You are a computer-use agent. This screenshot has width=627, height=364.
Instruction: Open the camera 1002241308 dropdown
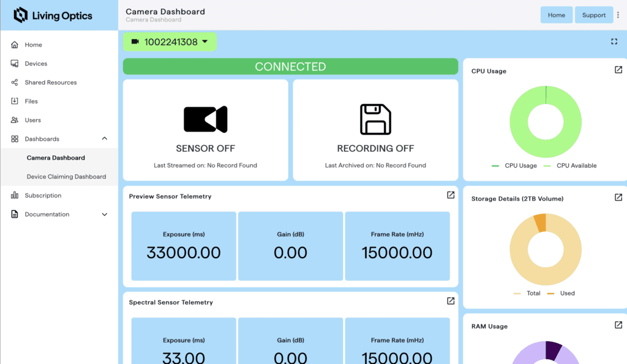pos(170,42)
